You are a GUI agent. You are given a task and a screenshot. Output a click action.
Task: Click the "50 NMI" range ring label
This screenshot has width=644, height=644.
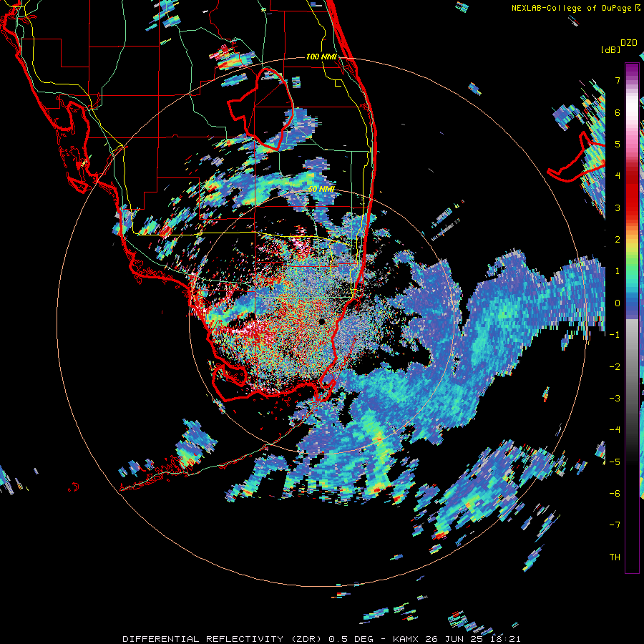[x=321, y=189]
